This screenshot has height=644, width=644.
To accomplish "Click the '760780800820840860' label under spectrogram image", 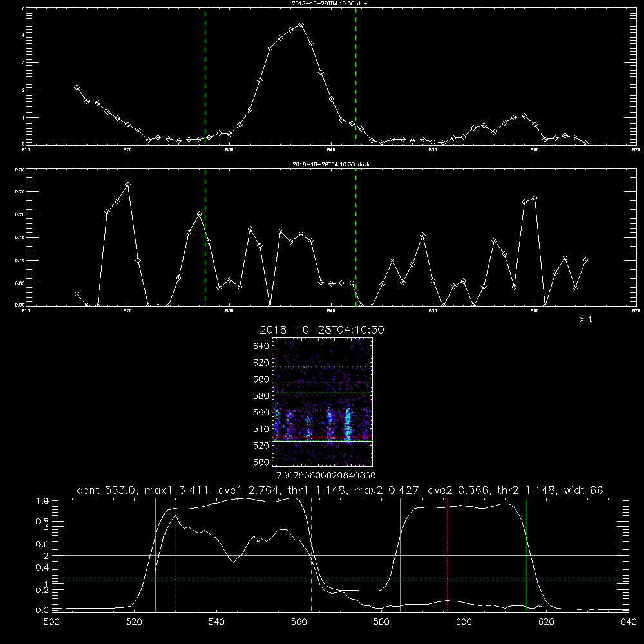I will coord(326,475).
